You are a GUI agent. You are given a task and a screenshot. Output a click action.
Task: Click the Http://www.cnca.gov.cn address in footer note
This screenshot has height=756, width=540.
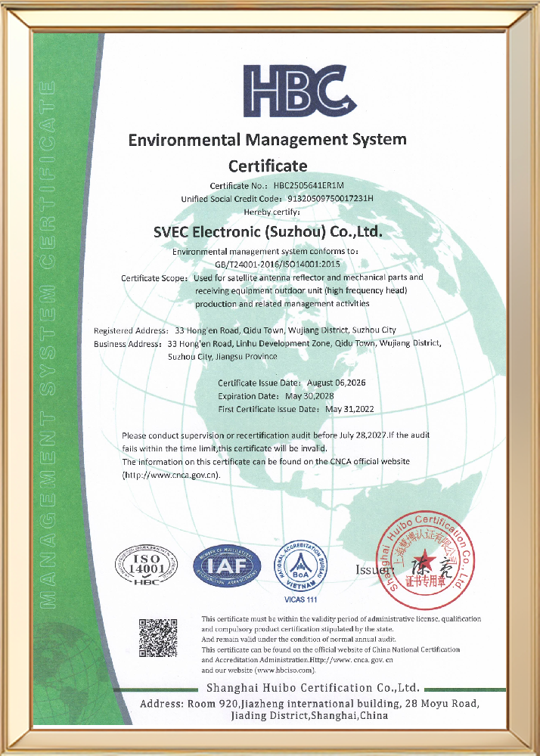(x=352, y=660)
